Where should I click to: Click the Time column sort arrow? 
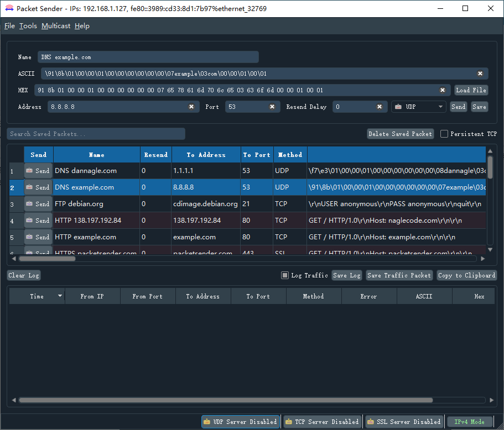60,296
